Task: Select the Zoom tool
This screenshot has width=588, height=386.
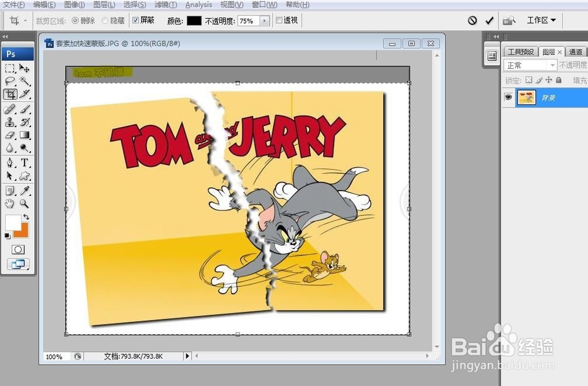Action: point(24,204)
